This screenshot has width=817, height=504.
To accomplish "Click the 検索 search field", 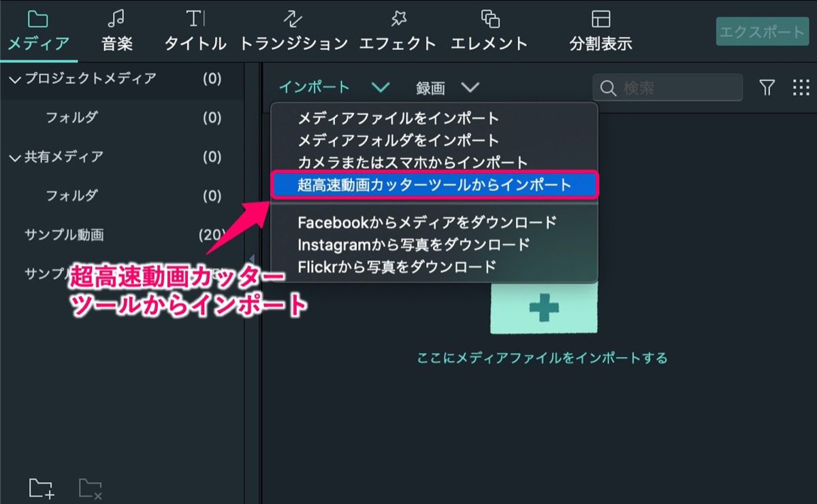I will pos(667,88).
